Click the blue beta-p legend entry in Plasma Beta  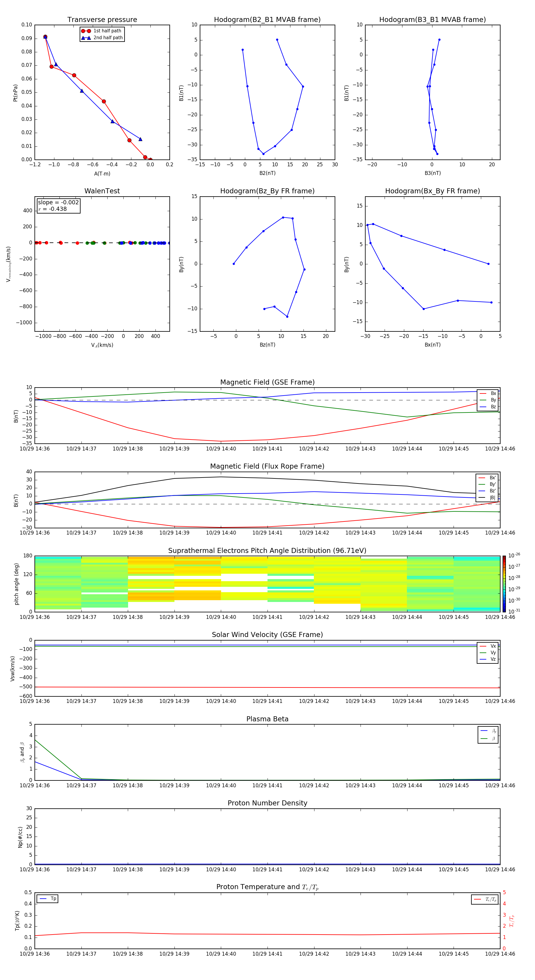(488, 731)
